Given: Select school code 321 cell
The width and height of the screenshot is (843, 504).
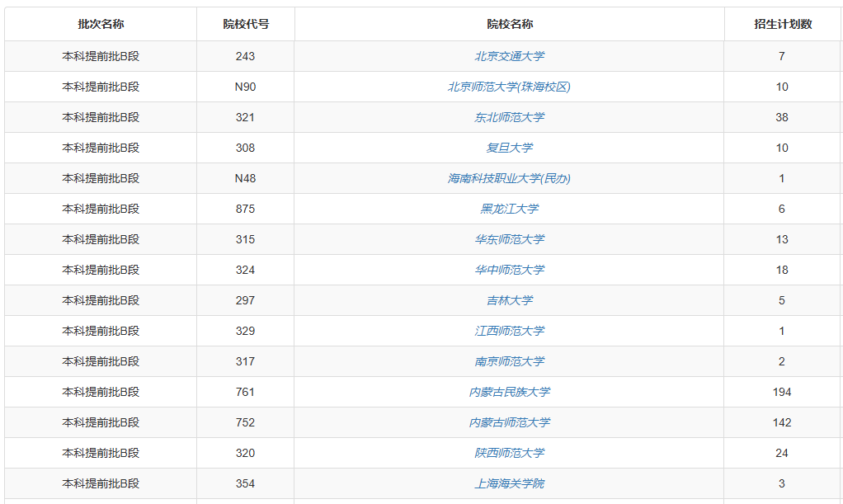Looking at the screenshot, I should [245, 117].
